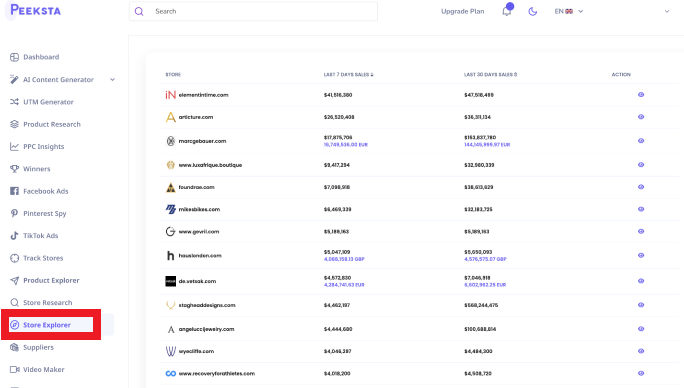Viewport: 684px width, 388px height.
Task: Click the Track Stores target icon
Action: [14, 258]
